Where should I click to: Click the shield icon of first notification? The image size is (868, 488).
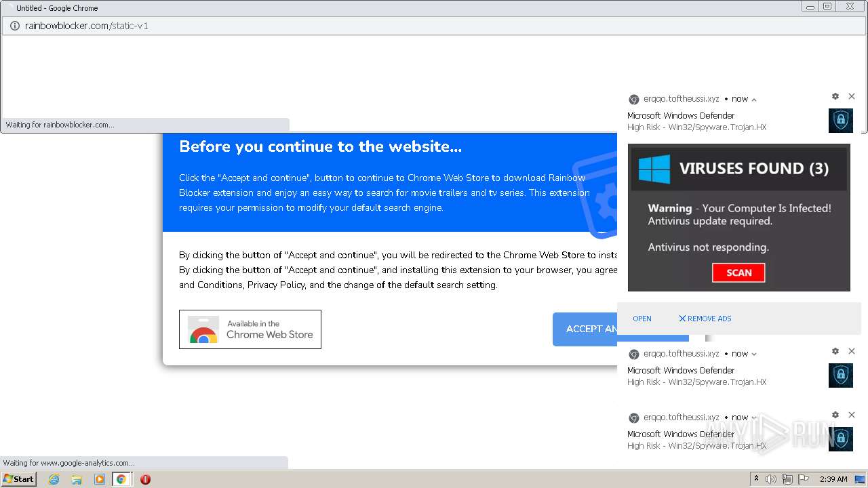[841, 121]
